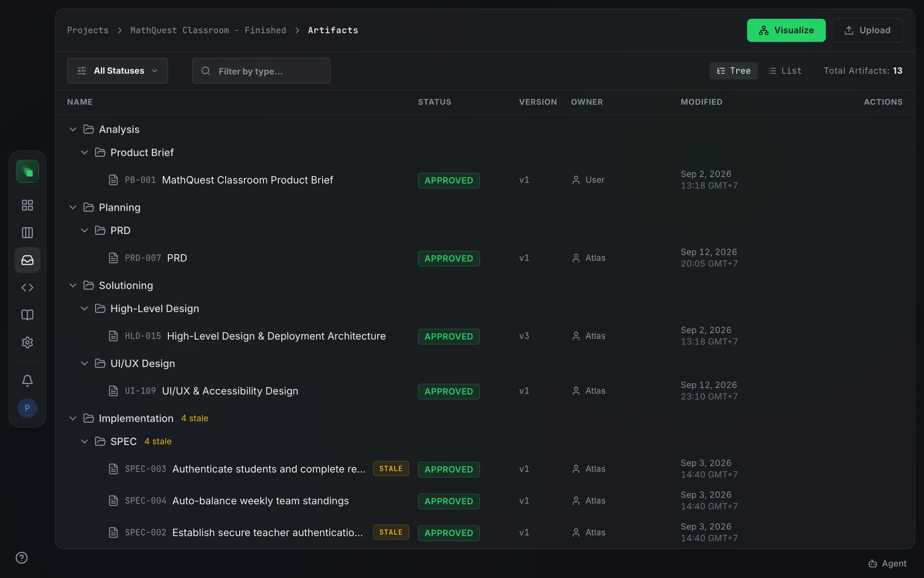Click the document icon beside SPEC-004
The height and width of the screenshot is (578, 924).
coord(113,501)
